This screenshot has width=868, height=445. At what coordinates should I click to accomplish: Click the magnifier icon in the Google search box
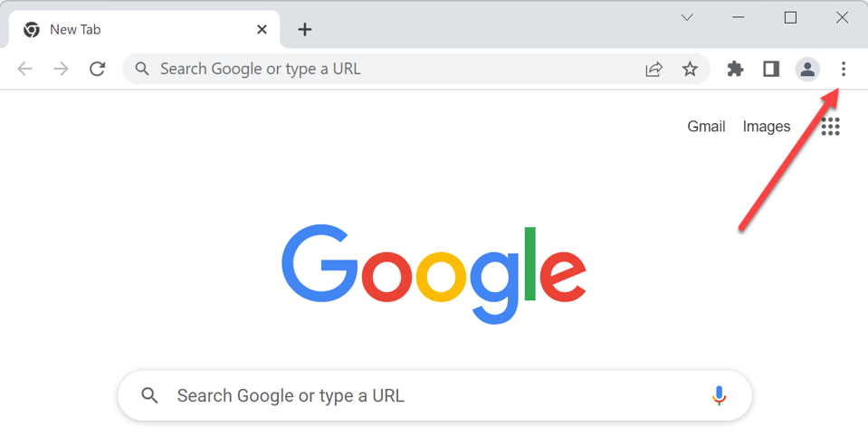[150, 395]
